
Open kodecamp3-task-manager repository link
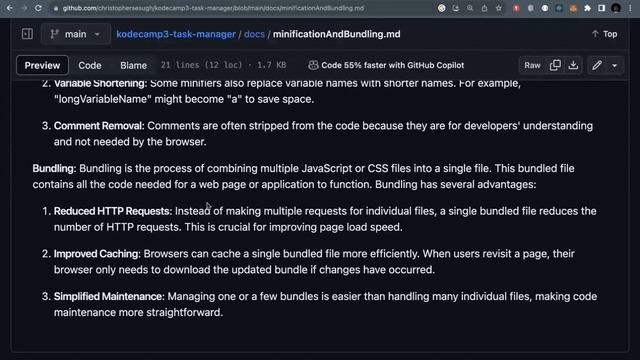[176, 34]
